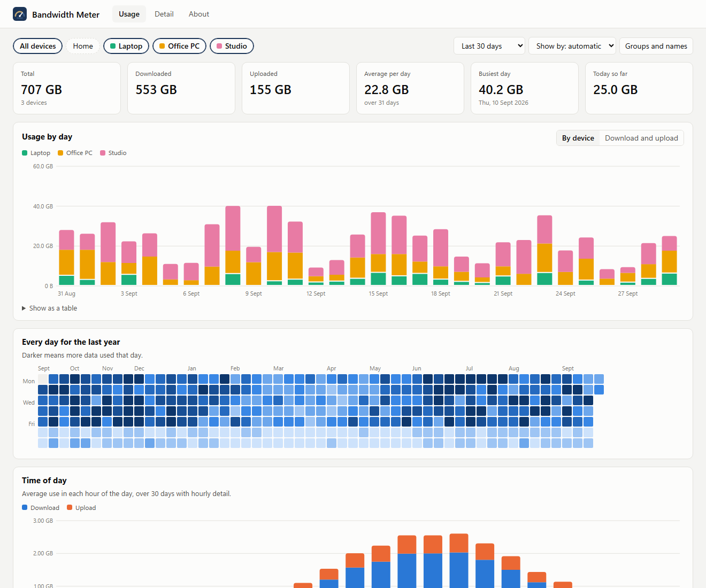
Task: Click the 'over 31 days' text
Action: tap(381, 103)
